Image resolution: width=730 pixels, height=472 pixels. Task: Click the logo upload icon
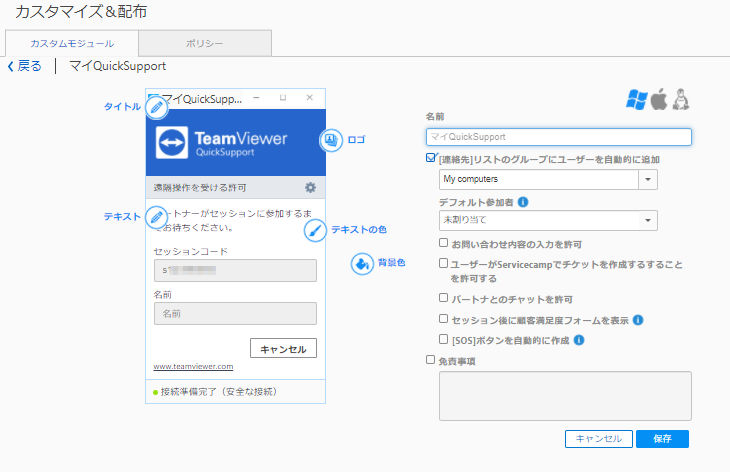click(x=331, y=140)
